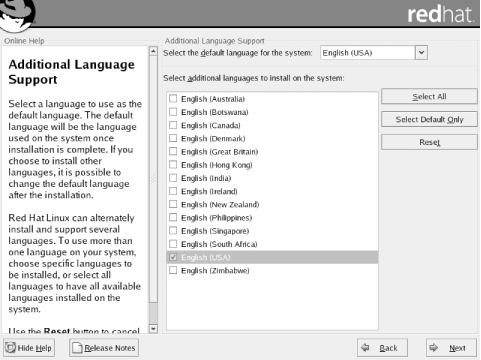Check the English (Zimbabwe) checkbox
Viewport: 481px width, 360px height.
point(173,270)
